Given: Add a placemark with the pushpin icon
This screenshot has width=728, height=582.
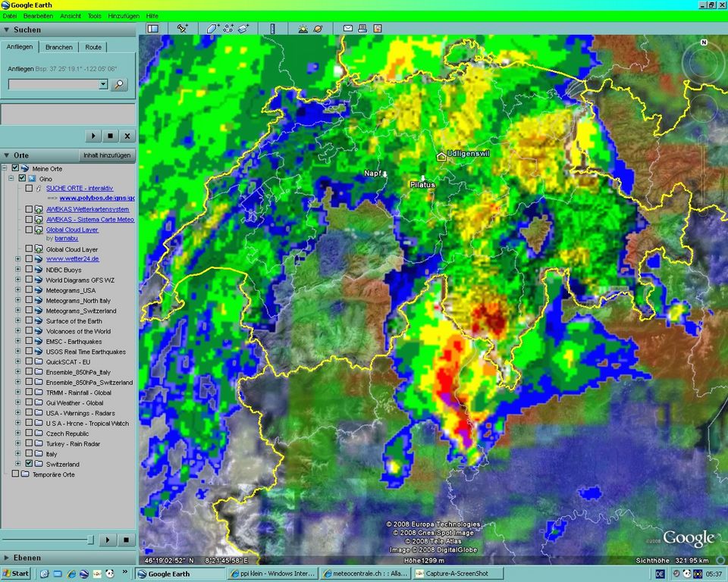Looking at the screenshot, I should point(183,29).
